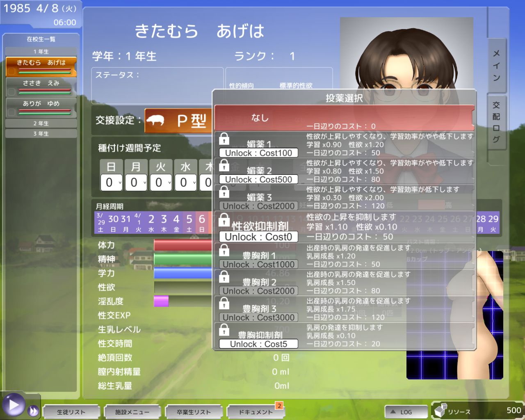Tick the checkbox on ありが ゆめ entry
Screen dimensions: 525x420
tap(11, 112)
